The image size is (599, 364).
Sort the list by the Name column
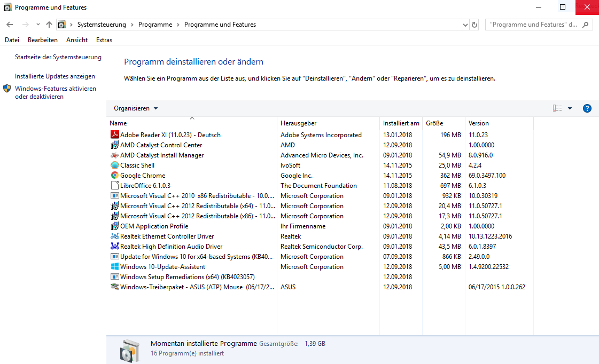(192, 123)
